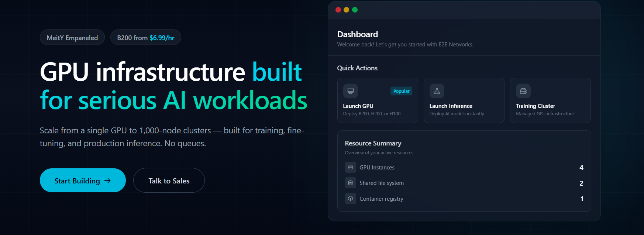The height and width of the screenshot is (235, 644).
Task: Click 'Managed GPU infrastructure' text
Action: pos(545,114)
